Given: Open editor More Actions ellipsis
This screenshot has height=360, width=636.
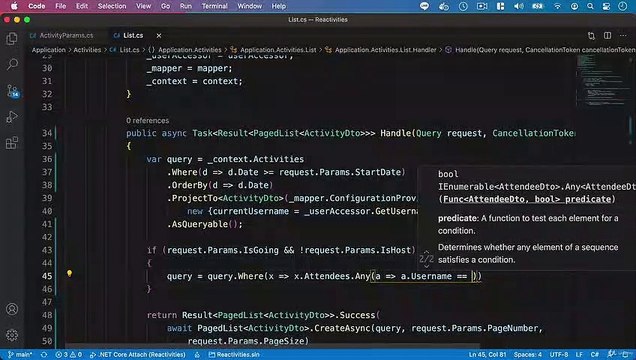Looking at the screenshot, I should click(623, 36).
